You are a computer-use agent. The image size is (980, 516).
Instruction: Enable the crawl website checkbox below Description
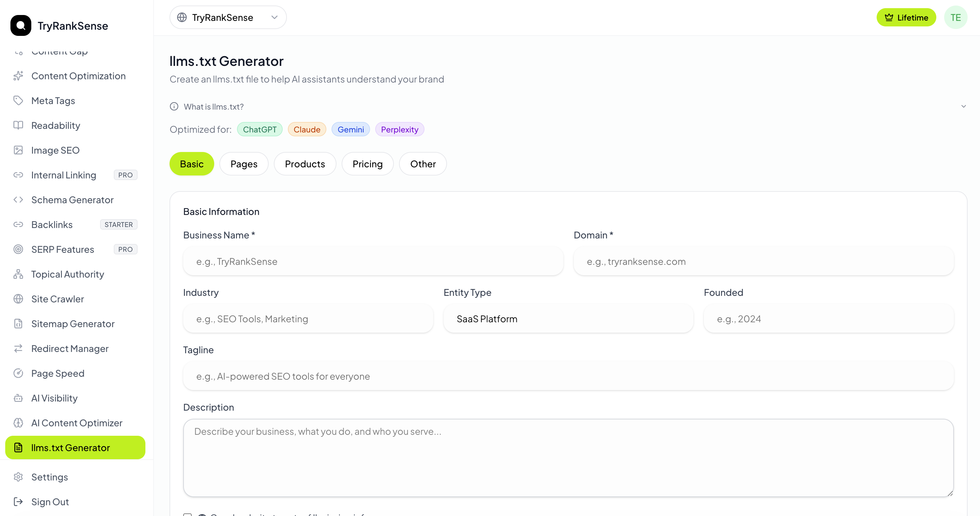point(187,514)
